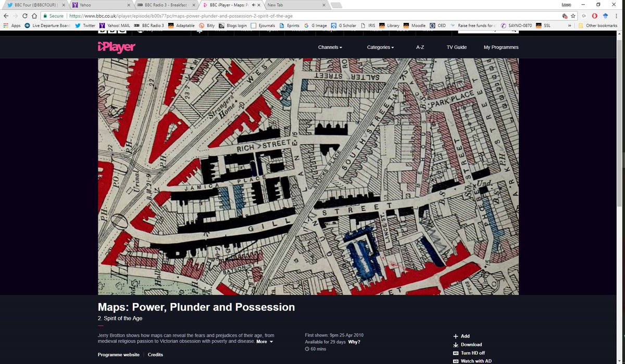Open the Live Departure Board bookmark
Image resolution: width=625 pixels, height=364 pixels.
tap(46, 25)
